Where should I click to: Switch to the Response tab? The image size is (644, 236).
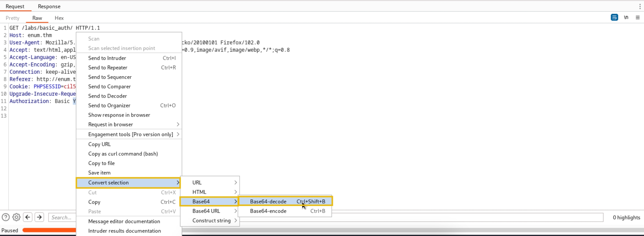(x=49, y=6)
